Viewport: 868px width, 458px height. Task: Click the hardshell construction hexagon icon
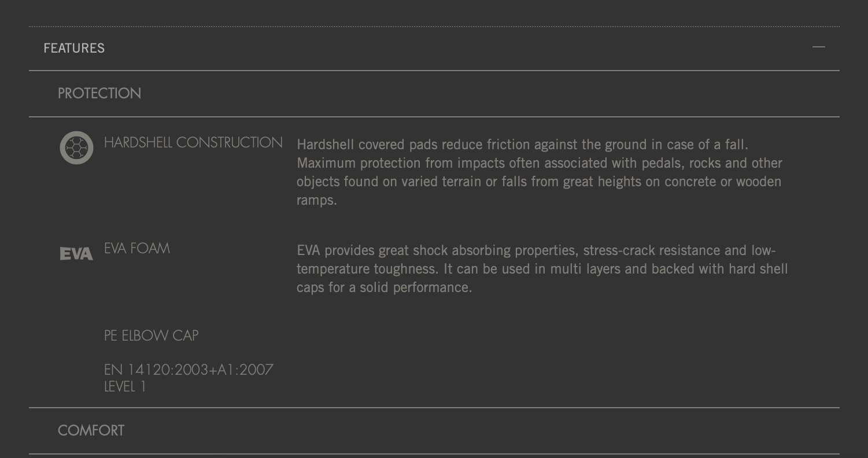tap(76, 148)
